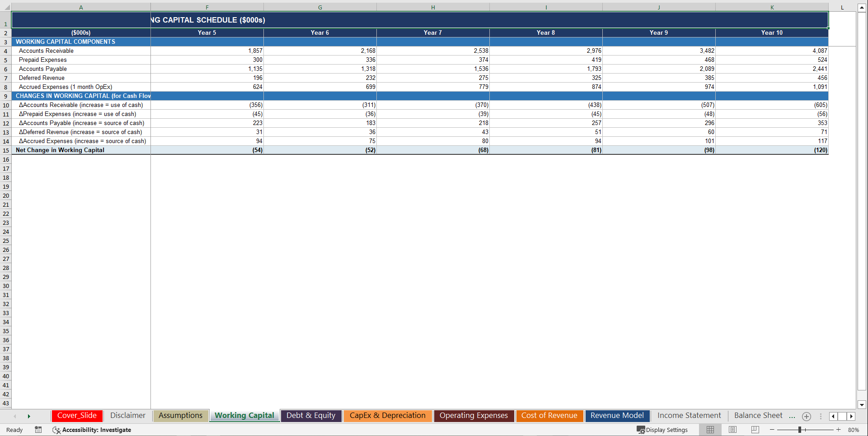Open the Revenue Model sheet
Screen dimensions: 868x436
pyautogui.click(x=617, y=416)
